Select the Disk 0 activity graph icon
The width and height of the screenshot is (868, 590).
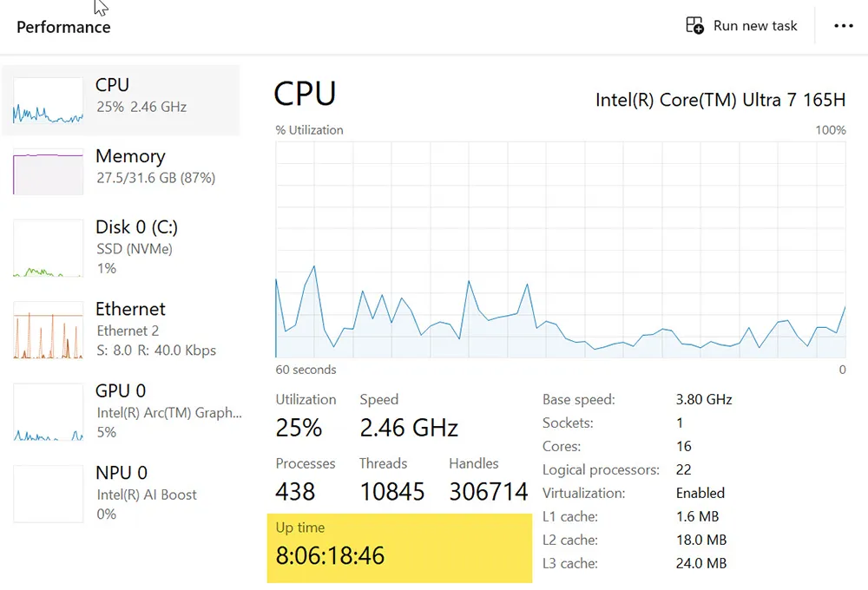point(47,248)
